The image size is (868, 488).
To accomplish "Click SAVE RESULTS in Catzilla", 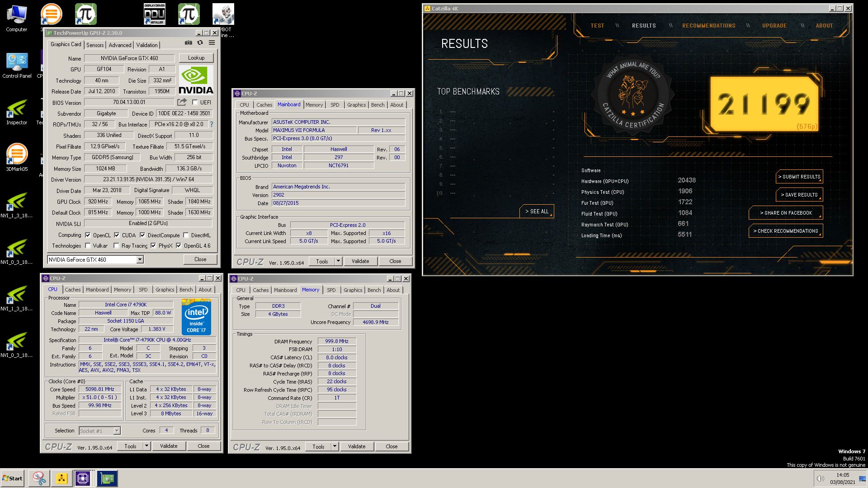I will tap(799, 195).
